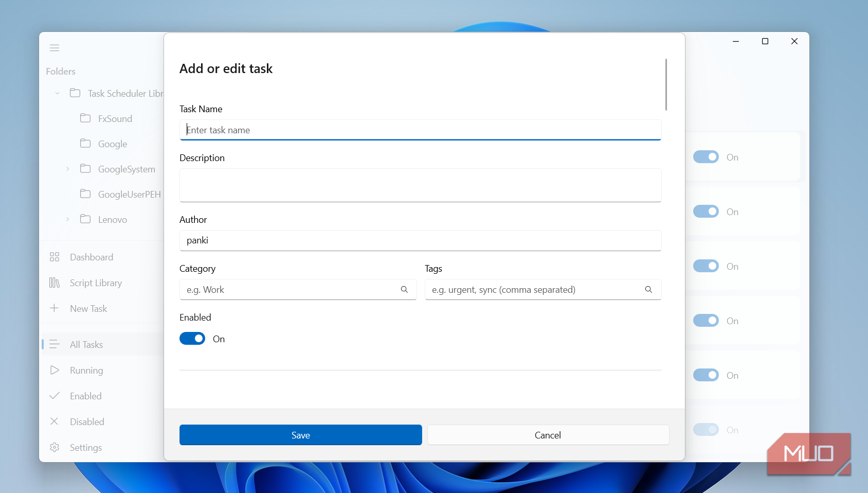Minimize the app window

[736, 41]
